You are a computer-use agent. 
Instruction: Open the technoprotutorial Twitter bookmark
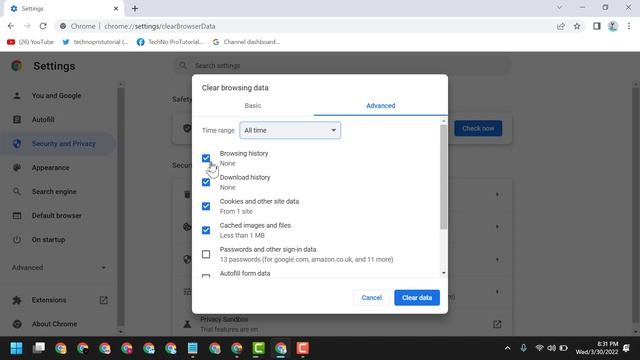(x=95, y=42)
